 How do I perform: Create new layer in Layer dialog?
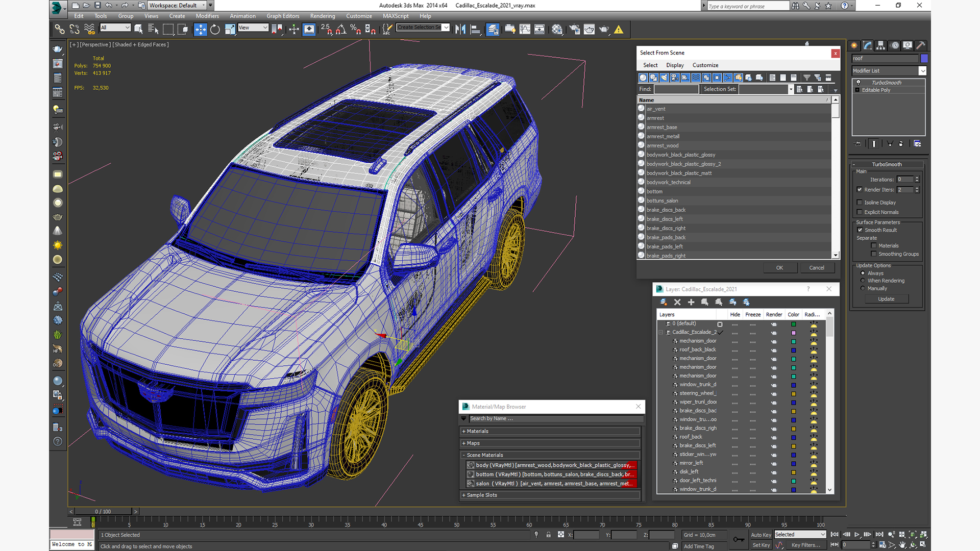point(663,302)
